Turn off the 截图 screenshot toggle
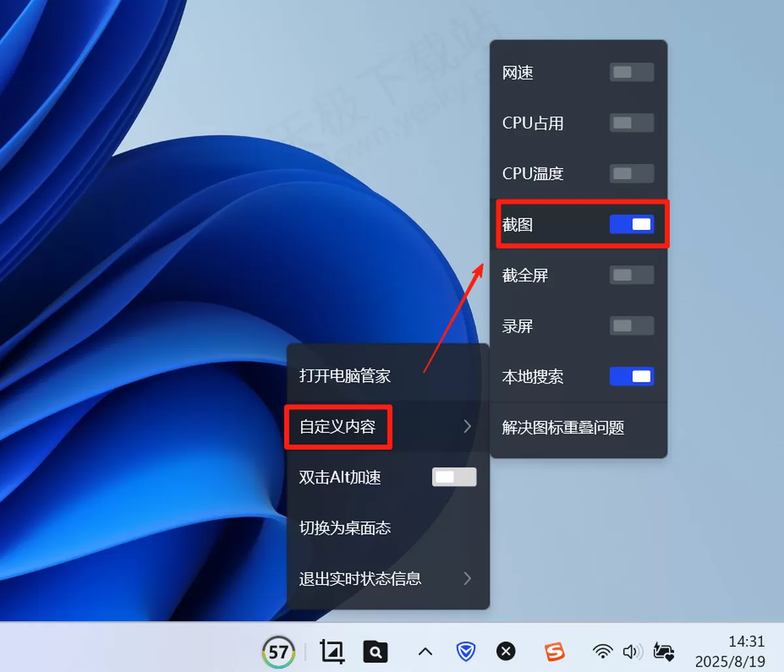The image size is (784, 672). pyautogui.click(x=632, y=224)
